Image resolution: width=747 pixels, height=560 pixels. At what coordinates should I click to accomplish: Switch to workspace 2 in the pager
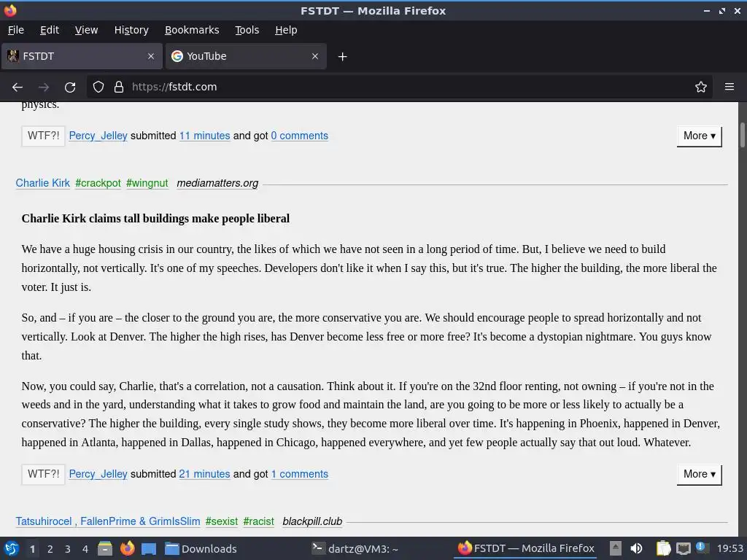50,549
